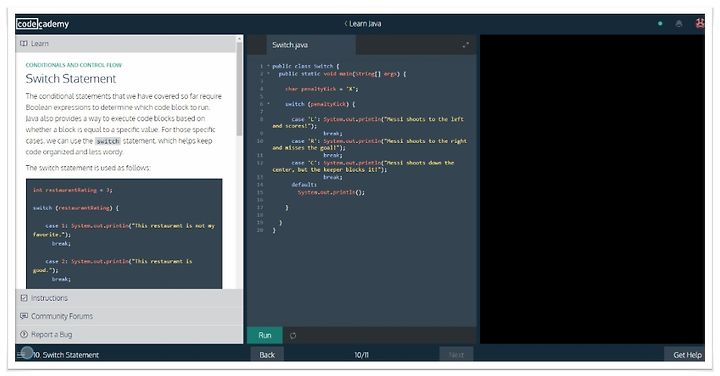This screenshot has height=376, width=720.
Task: Click the green status dot indicator
Action: [x=660, y=23]
